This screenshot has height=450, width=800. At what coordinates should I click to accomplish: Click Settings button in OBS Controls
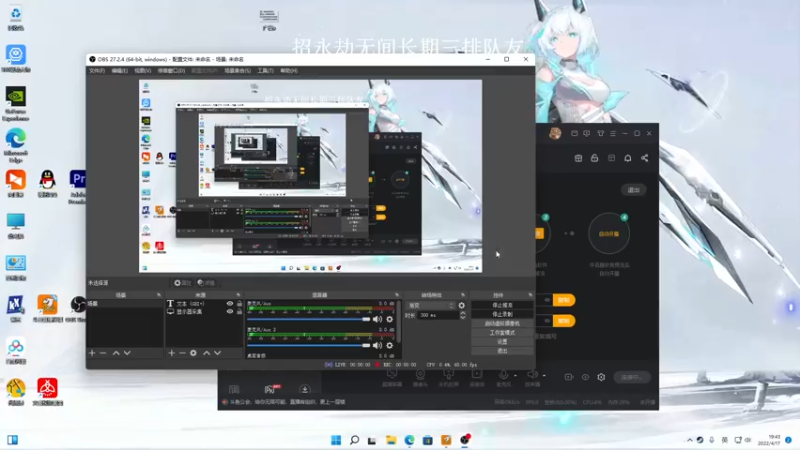[502, 342]
